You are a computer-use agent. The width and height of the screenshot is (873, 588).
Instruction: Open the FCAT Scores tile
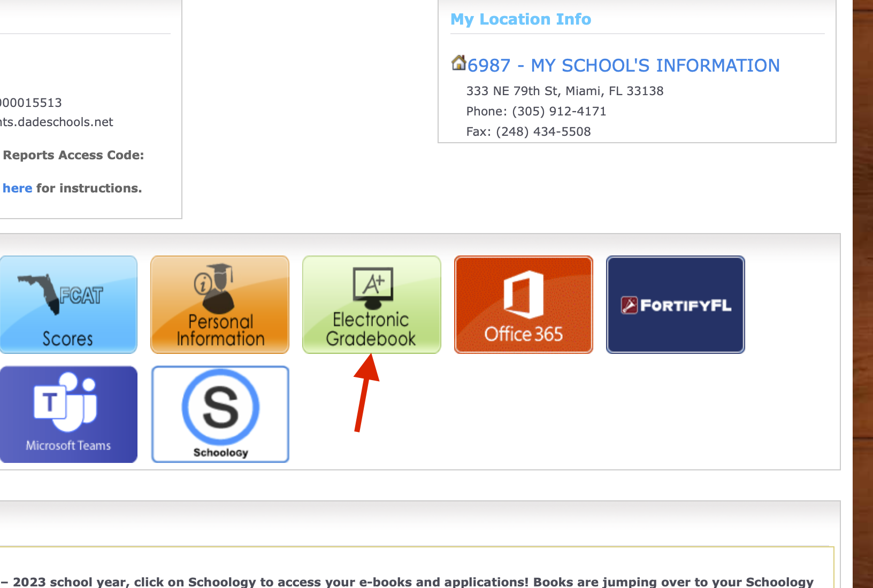tap(68, 305)
